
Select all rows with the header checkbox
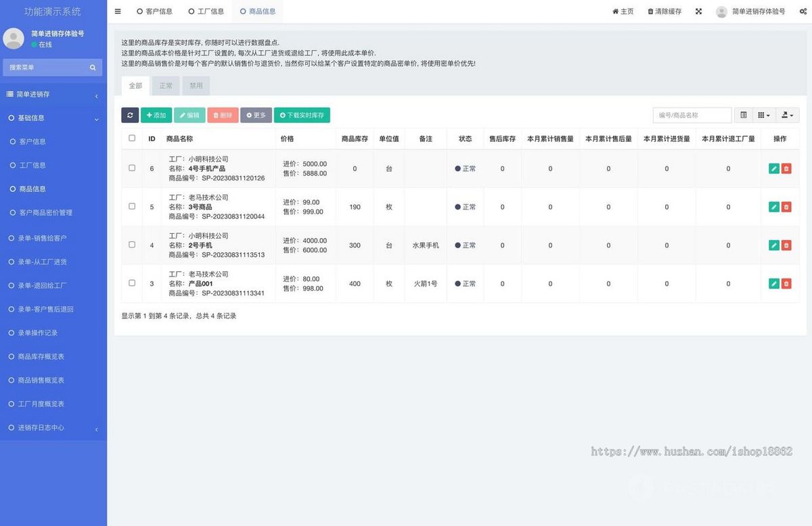pos(132,138)
